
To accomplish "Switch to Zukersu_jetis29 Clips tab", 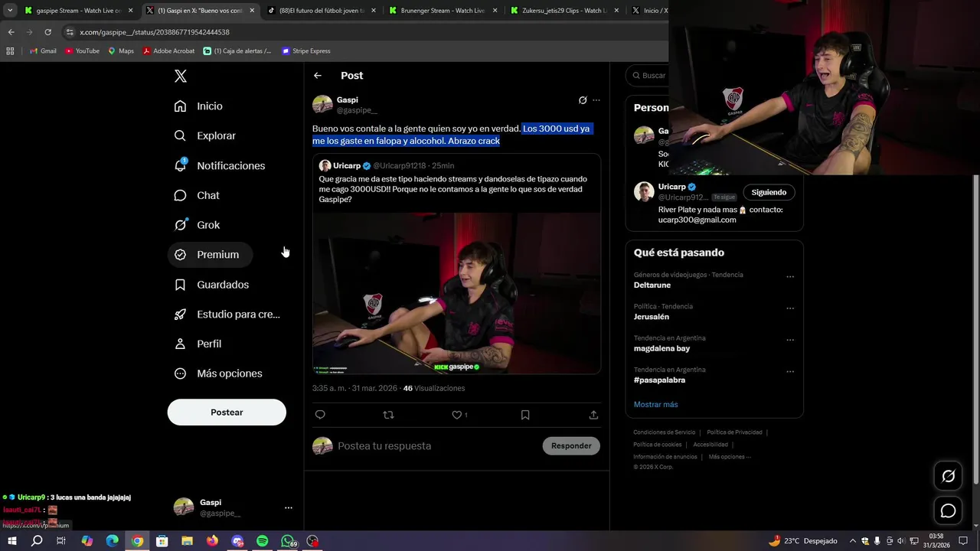I will pyautogui.click(x=564, y=11).
